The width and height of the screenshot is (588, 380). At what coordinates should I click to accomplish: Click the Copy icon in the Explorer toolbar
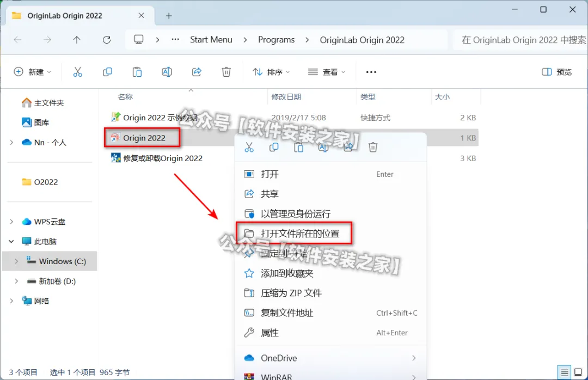point(107,72)
